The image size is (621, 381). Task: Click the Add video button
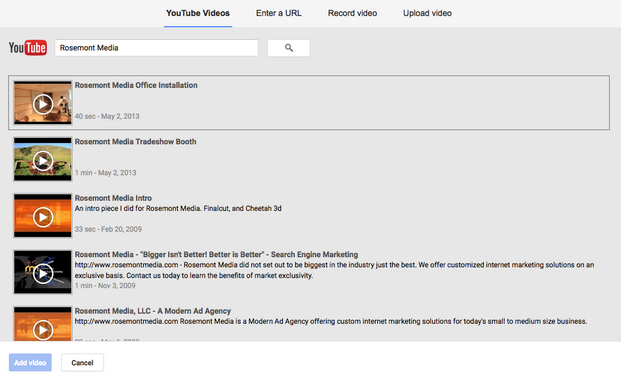(x=30, y=362)
